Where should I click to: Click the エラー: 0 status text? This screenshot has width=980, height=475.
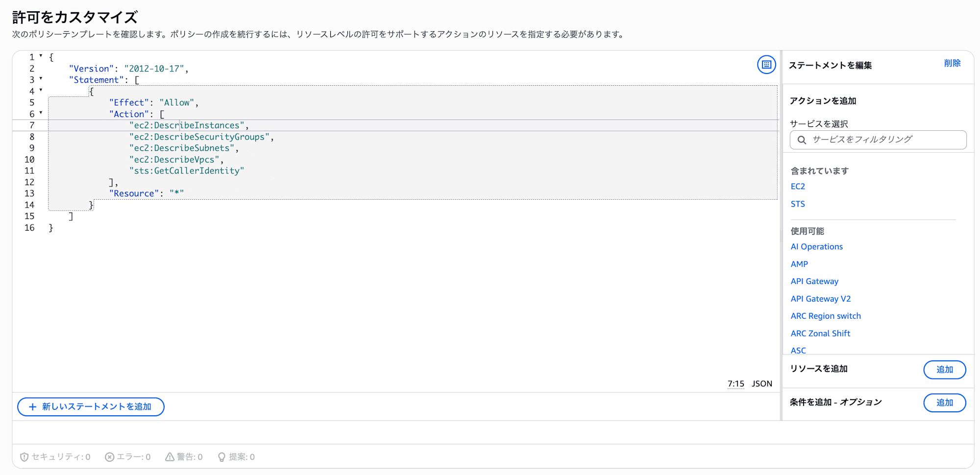pyautogui.click(x=133, y=457)
